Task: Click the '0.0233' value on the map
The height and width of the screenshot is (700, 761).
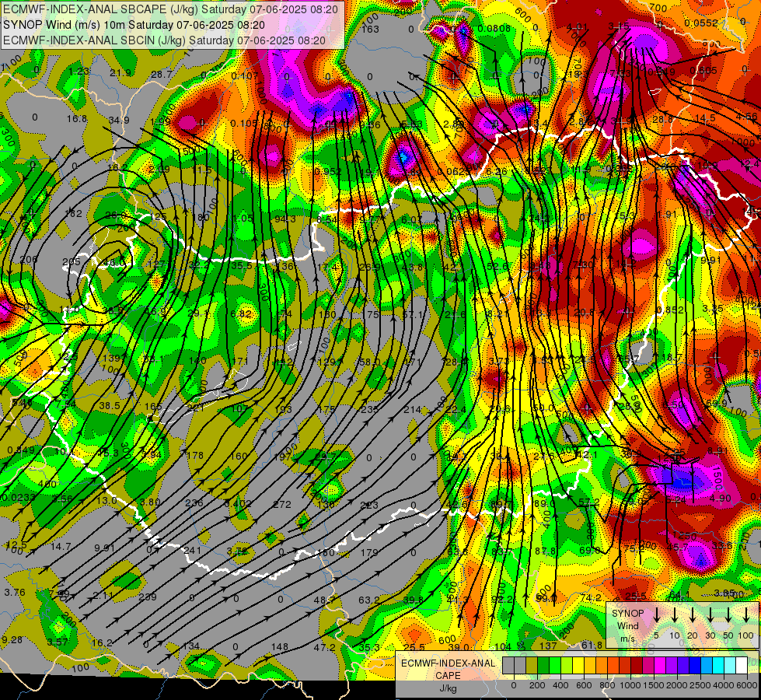Action: click(x=18, y=498)
